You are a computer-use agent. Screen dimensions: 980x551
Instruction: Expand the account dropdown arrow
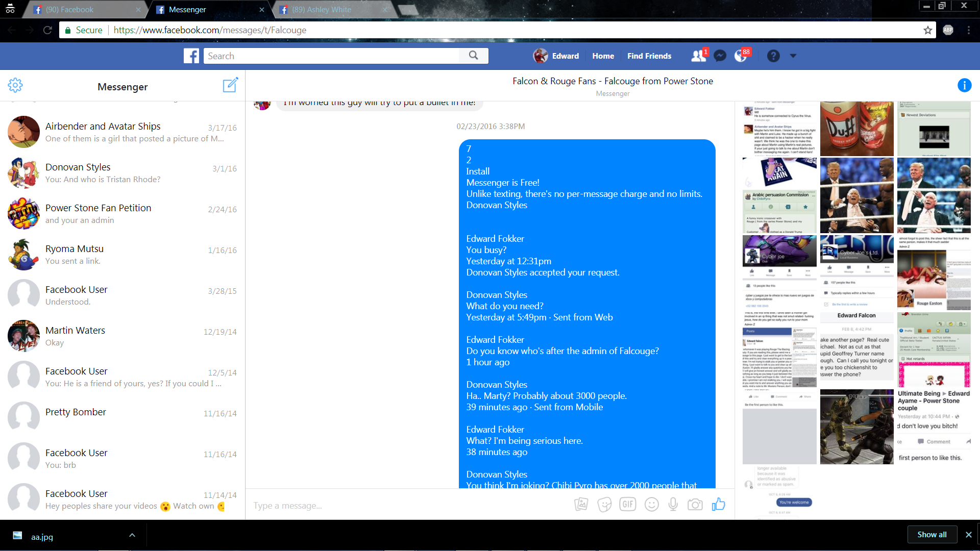pyautogui.click(x=793, y=56)
